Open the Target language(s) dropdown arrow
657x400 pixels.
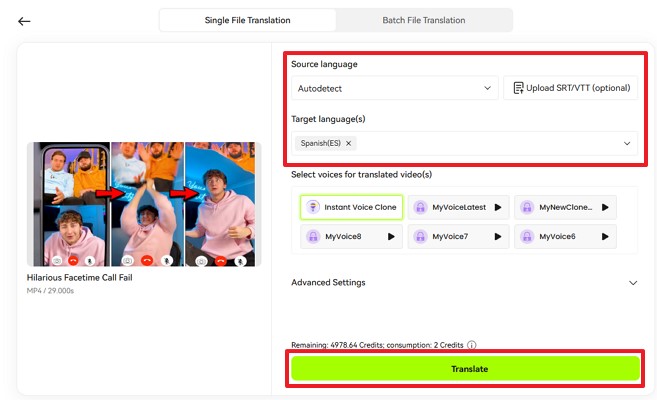(627, 144)
